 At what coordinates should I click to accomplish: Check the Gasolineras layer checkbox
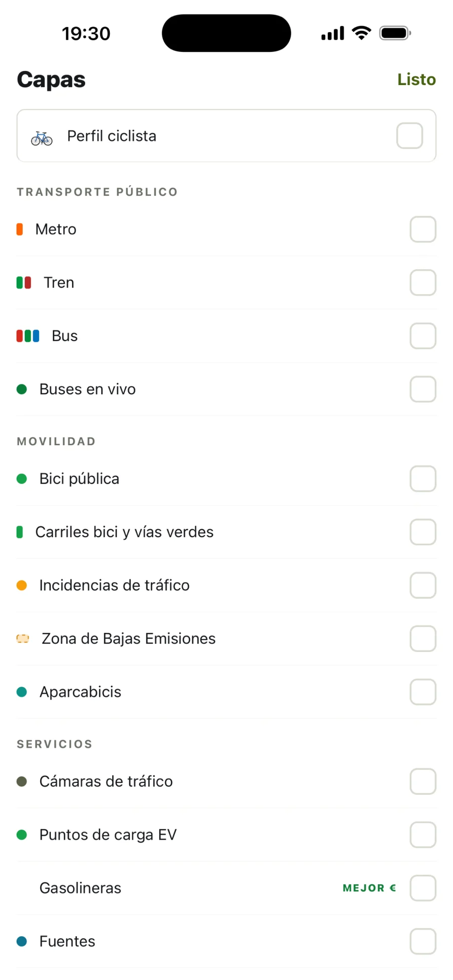coord(423,888)
